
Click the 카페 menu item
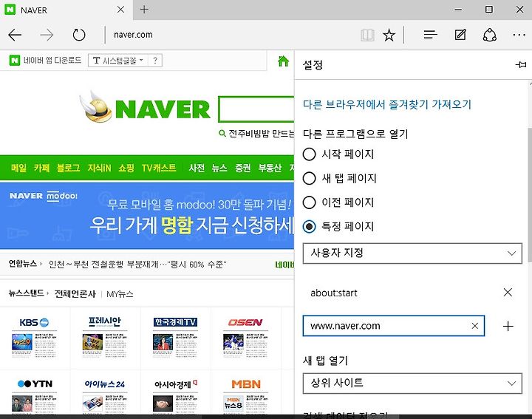pos(41,168)
